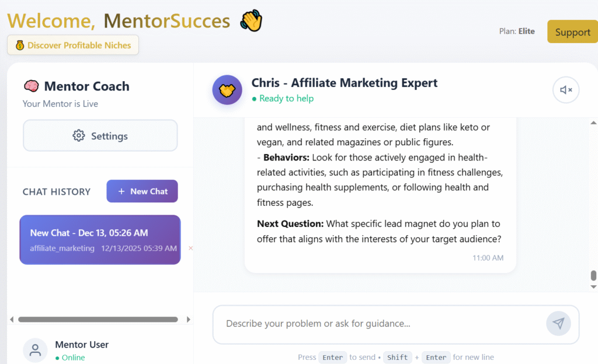598x364 pixels.
Task: Open the Settings panel
Action: tap(100, 136)
